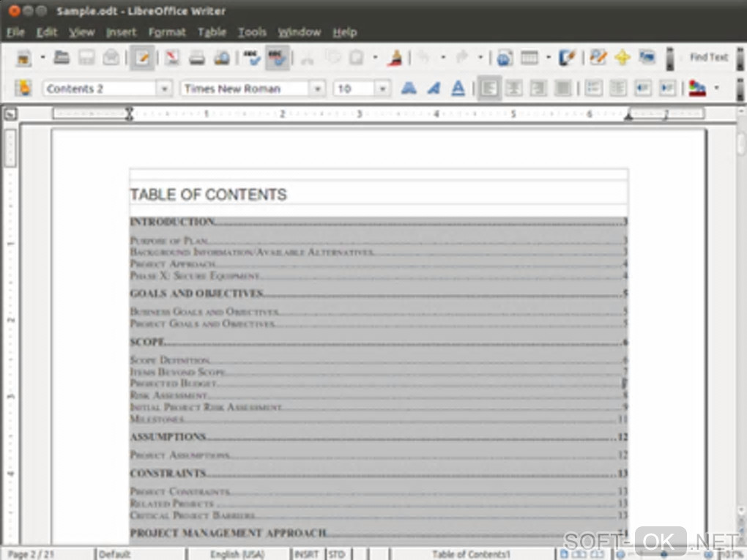The image size is (747, 560).
Task: Toggle Edit File mode button
Action: point(143,58)
